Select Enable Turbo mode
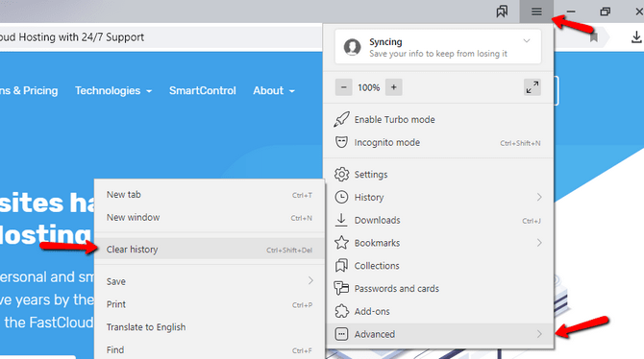644x359 pixels. [438, 119]
